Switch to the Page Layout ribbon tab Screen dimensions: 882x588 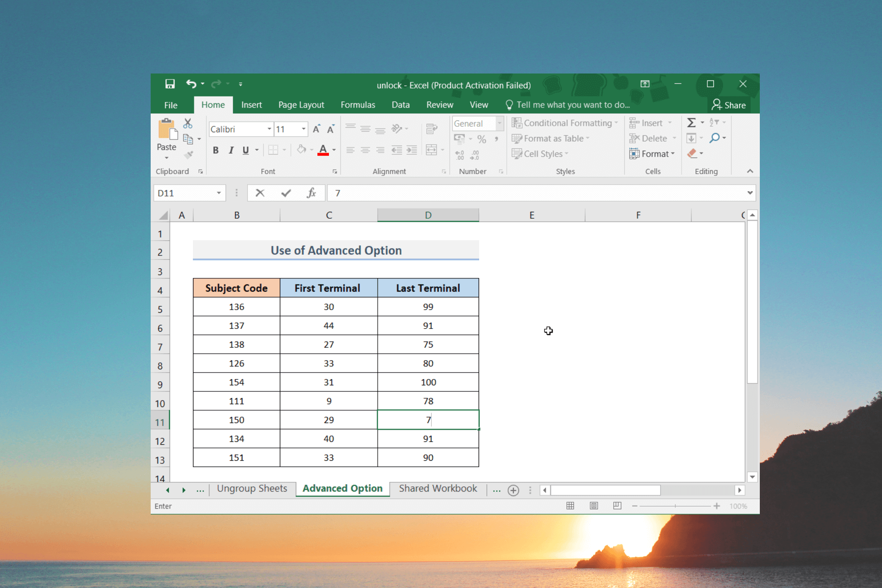[x=301, y=105]
